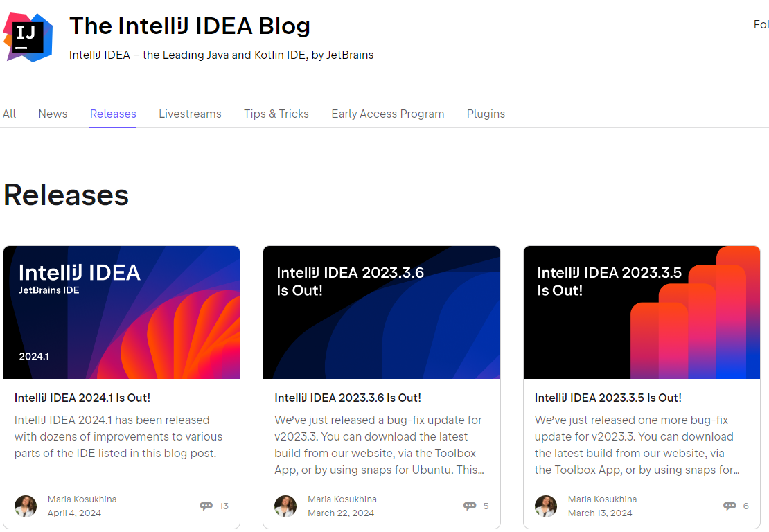Click the comments icon showing 13 comments
Screen dimensions: 769x532
(x=206, y=506)
